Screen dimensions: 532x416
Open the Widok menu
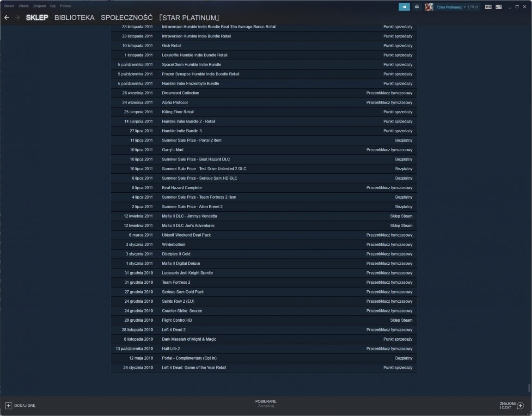click(24, 6)
